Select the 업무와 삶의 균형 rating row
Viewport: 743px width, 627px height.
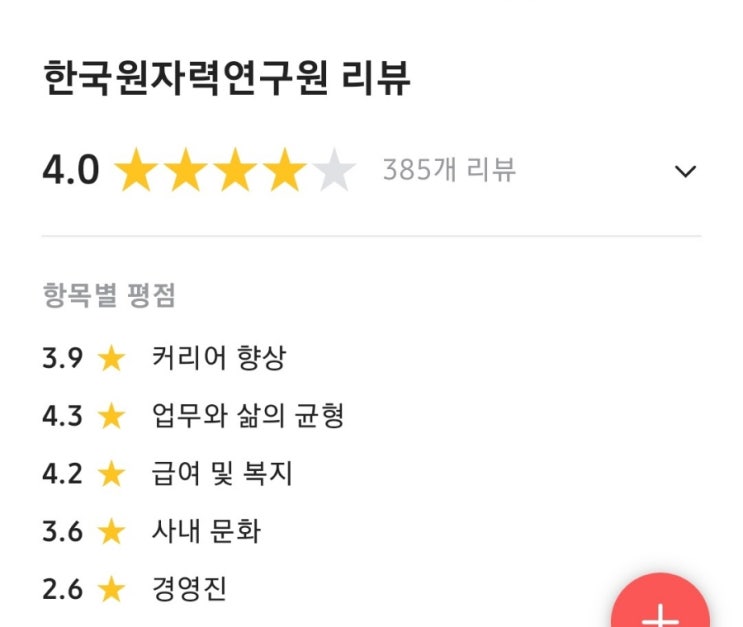pos(248,416)
